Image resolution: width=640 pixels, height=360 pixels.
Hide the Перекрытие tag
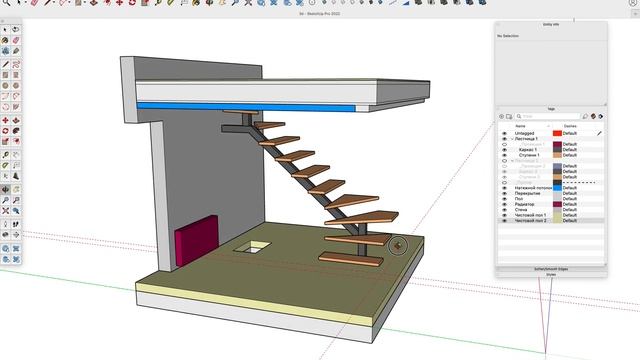504,193
